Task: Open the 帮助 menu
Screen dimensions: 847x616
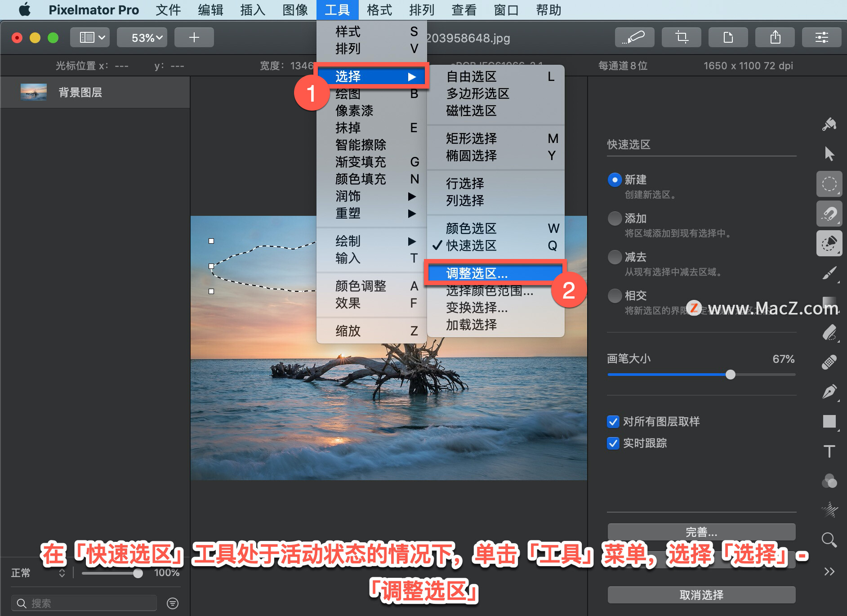Action: (548, 9)
